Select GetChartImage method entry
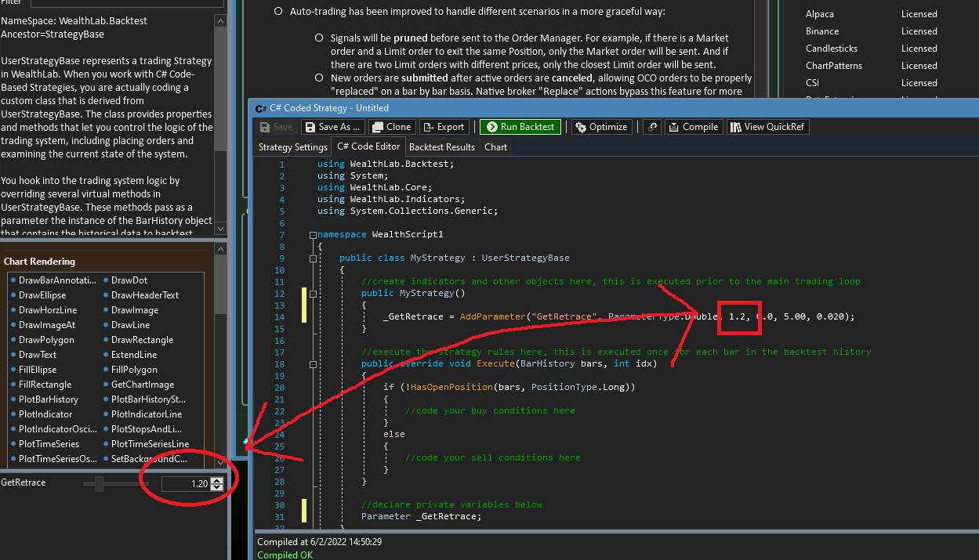This screenshot has width=979, height=560. (143, 385)
